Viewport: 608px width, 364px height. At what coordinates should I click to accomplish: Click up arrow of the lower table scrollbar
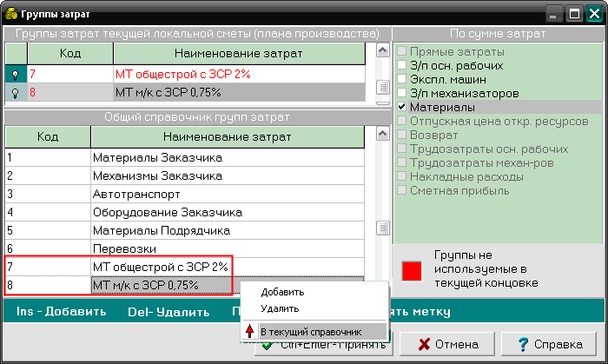(383, 134)
